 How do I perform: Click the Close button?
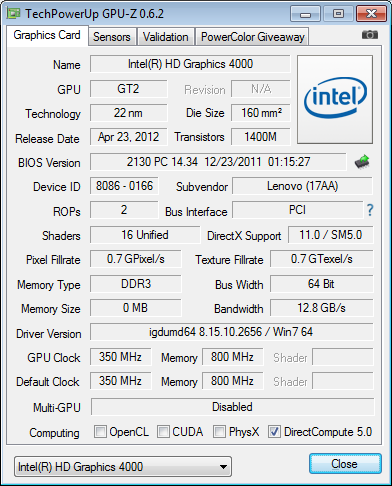click(x=345, y=464)
